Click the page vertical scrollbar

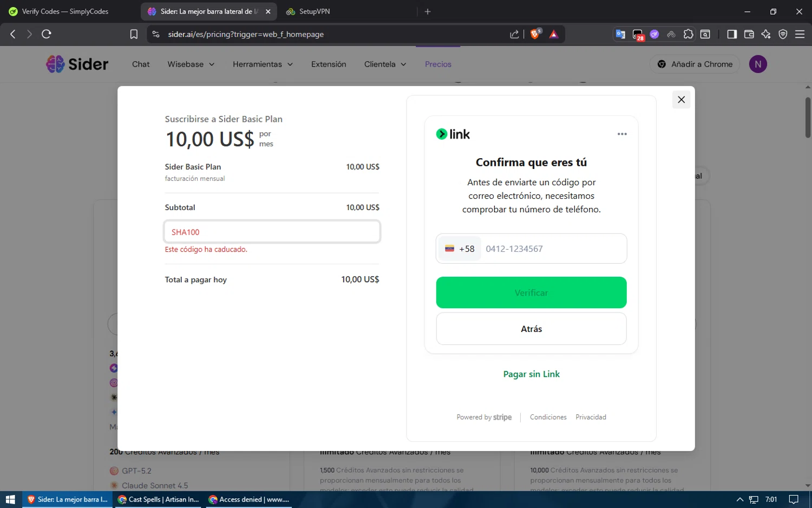[808, 116]
